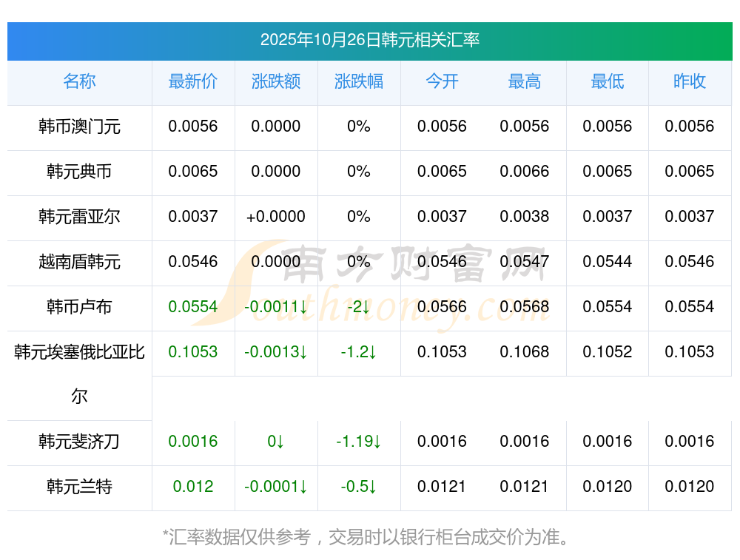Select the 韩元雷亚尔 currency name

tap(79, 217)
